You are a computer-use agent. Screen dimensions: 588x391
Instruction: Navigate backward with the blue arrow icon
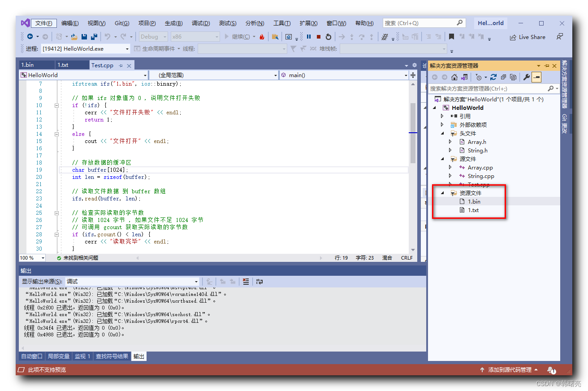pyautogui.click(x=30, y=37)
